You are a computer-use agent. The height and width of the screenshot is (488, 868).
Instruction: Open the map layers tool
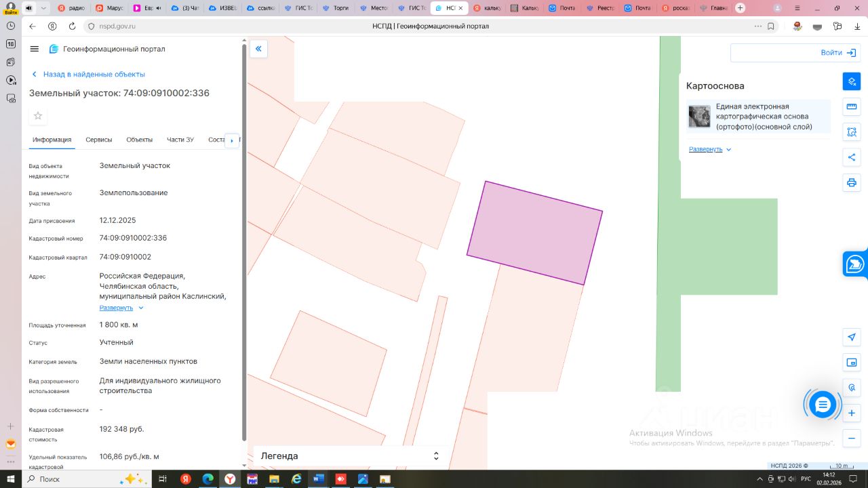point(851,81)
